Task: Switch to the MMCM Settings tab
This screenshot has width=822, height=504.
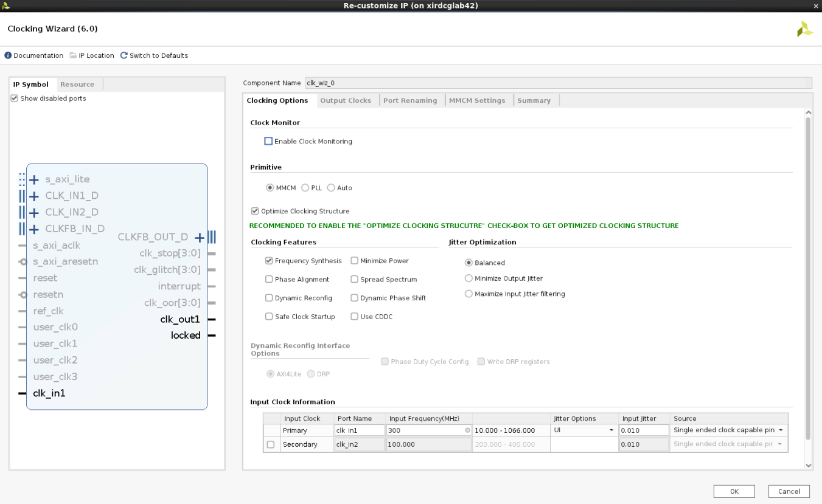Action: point(477,100)
